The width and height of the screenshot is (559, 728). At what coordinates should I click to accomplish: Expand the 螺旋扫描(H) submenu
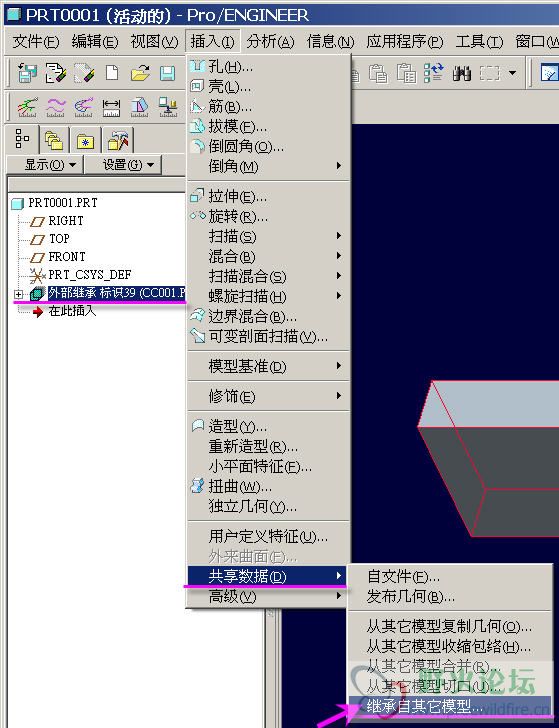(x=268, y=296)
